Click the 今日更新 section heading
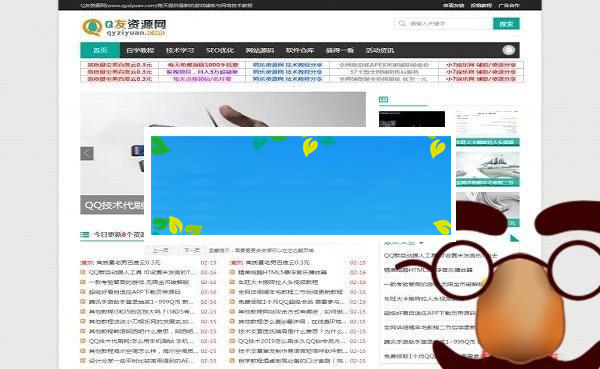600x369 pixels. 119,235
